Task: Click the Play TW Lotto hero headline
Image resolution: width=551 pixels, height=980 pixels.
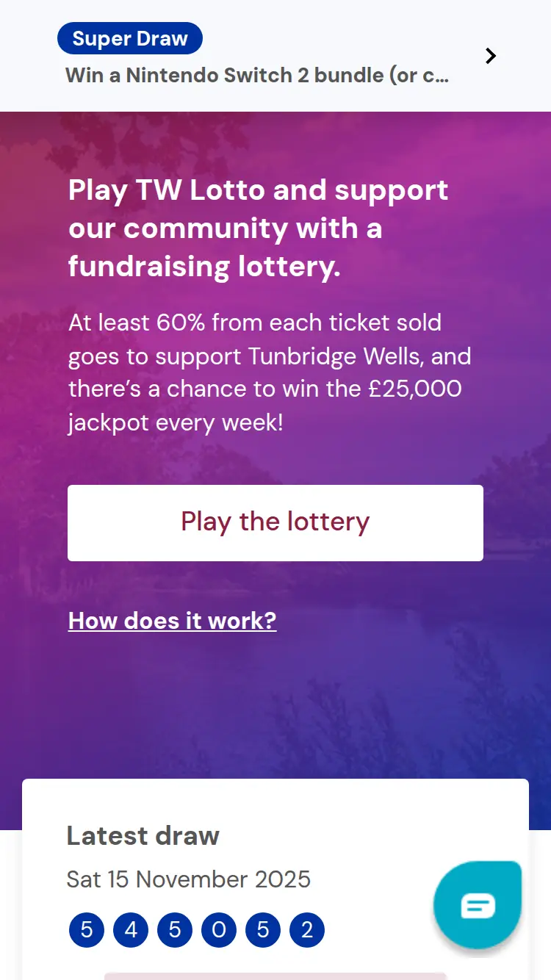Action: [258, 228]
